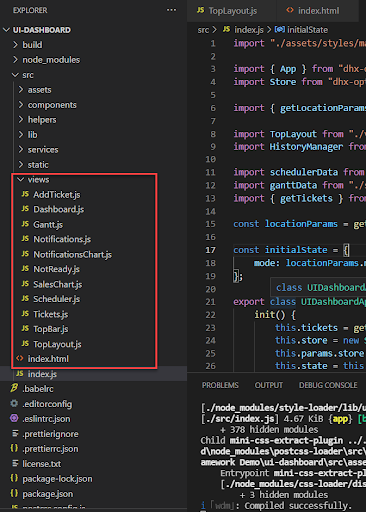Viewport: 366px width, 512px height.
Task: Click the JS icon of NotificationsChart.js
Action: (25, 254)
